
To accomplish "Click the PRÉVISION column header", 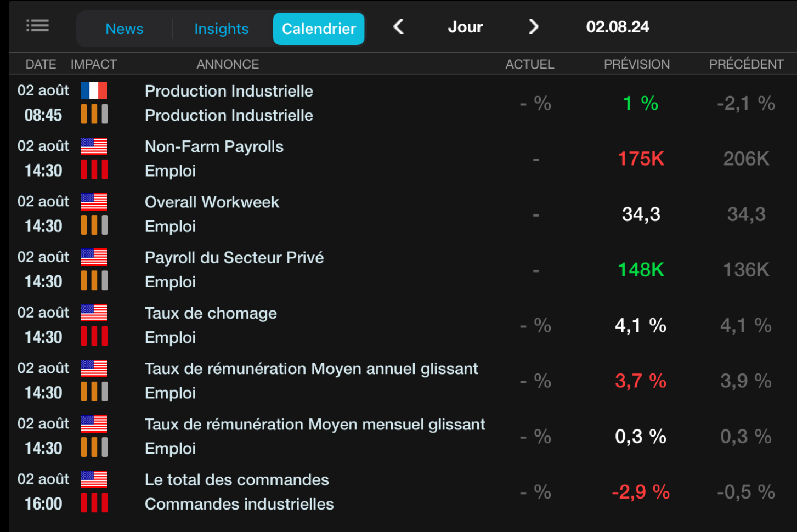I will click(x=636, y=65).
